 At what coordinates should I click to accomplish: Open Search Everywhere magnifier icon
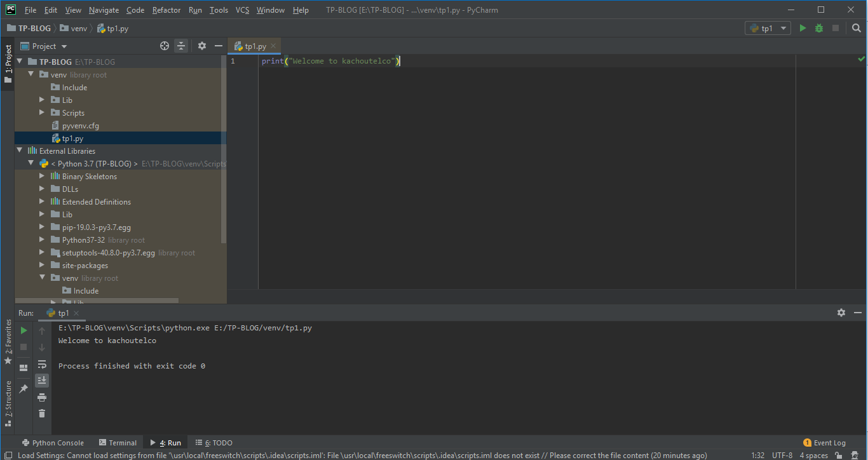point(857,28)
